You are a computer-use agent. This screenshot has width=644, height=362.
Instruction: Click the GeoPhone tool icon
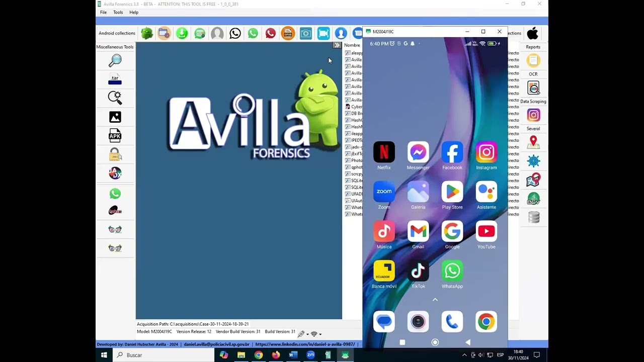click(115, 211)
